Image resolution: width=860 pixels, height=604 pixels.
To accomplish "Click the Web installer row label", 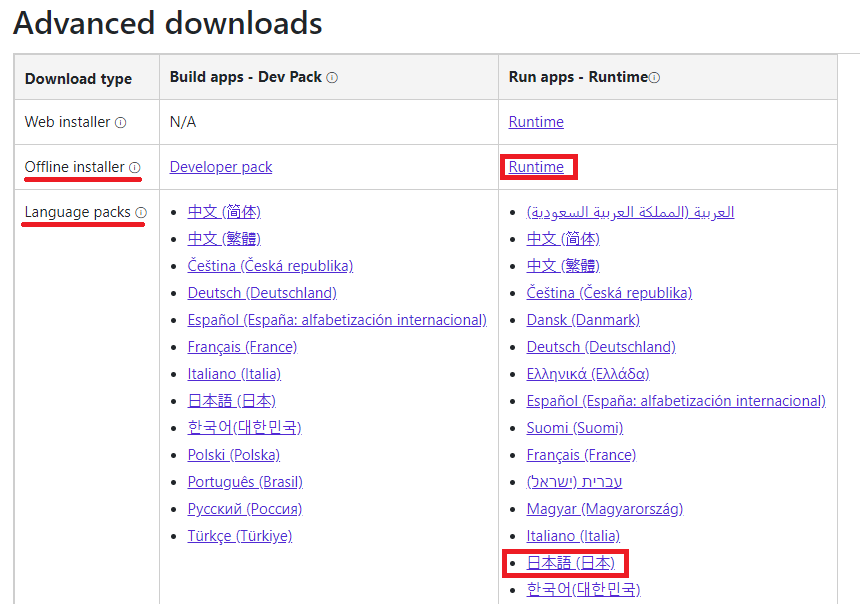I will 67,122.
